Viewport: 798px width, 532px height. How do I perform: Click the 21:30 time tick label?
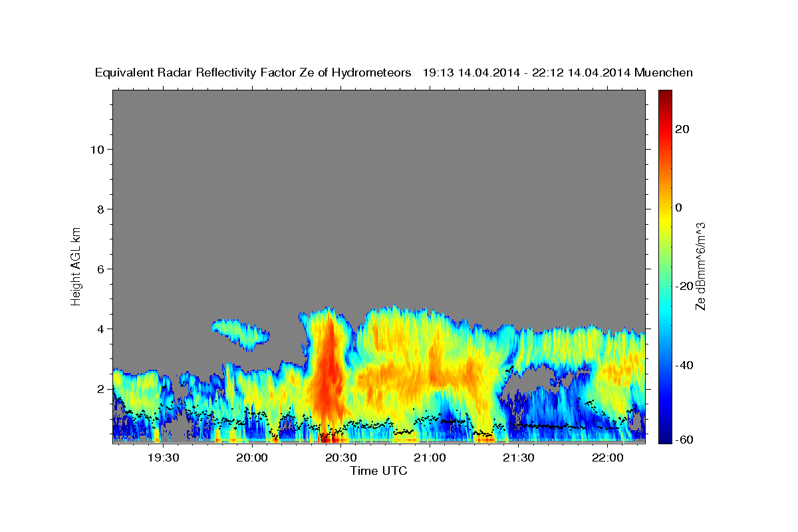[x=519, y=458]
